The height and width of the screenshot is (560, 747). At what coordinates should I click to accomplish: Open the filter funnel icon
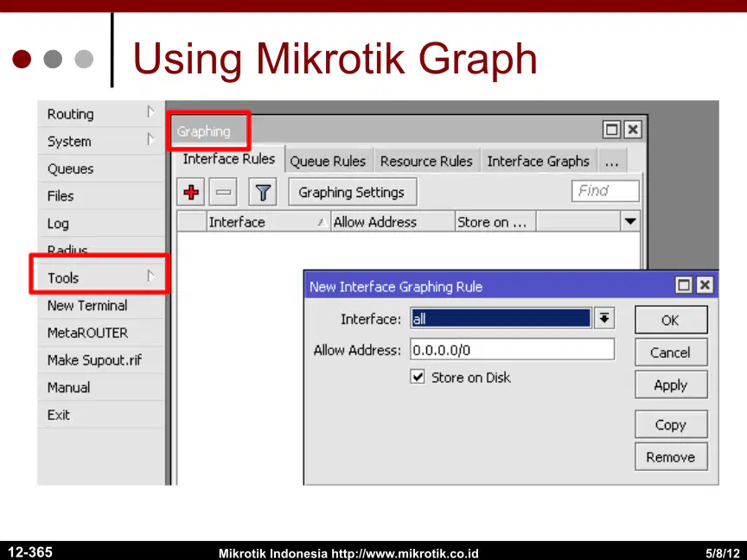click(263, 193)
